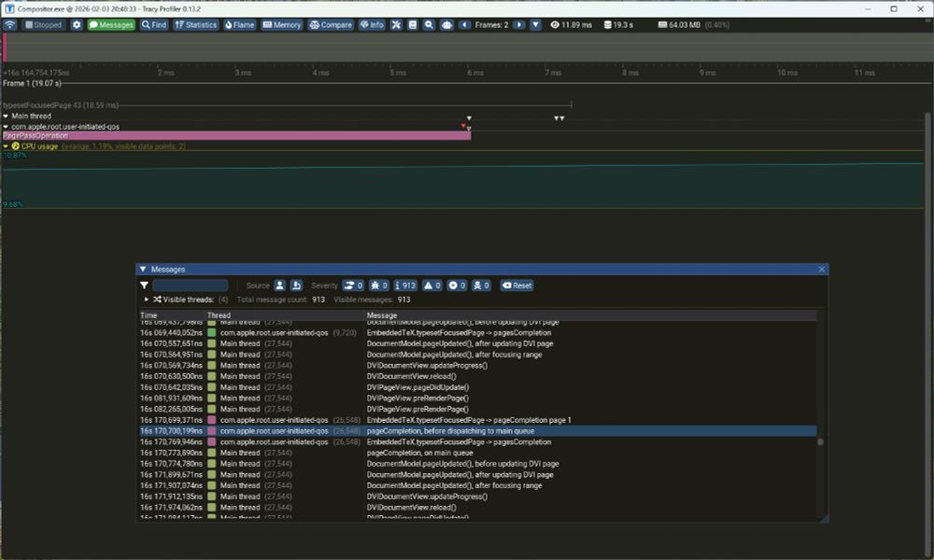
Task: Click the robot assistant icon
Action: (x=446, y=25)
